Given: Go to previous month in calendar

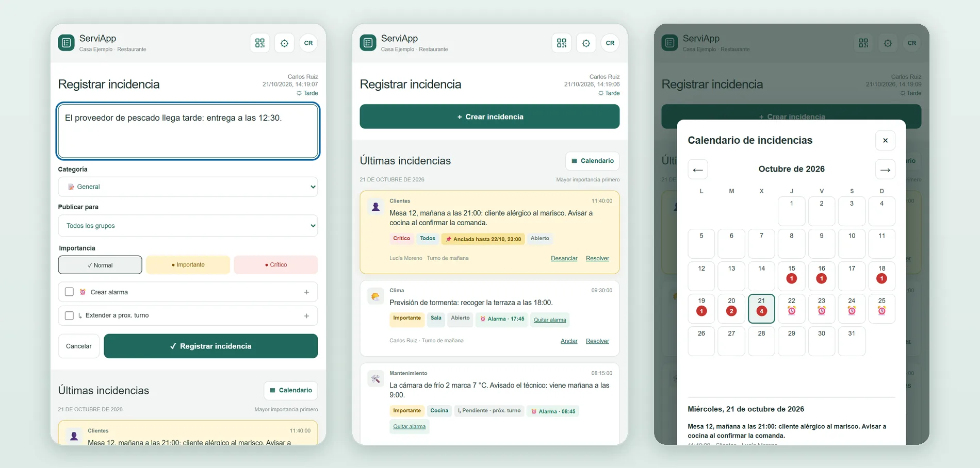Looking at the screenshot, I should click(x=698, y=170).
